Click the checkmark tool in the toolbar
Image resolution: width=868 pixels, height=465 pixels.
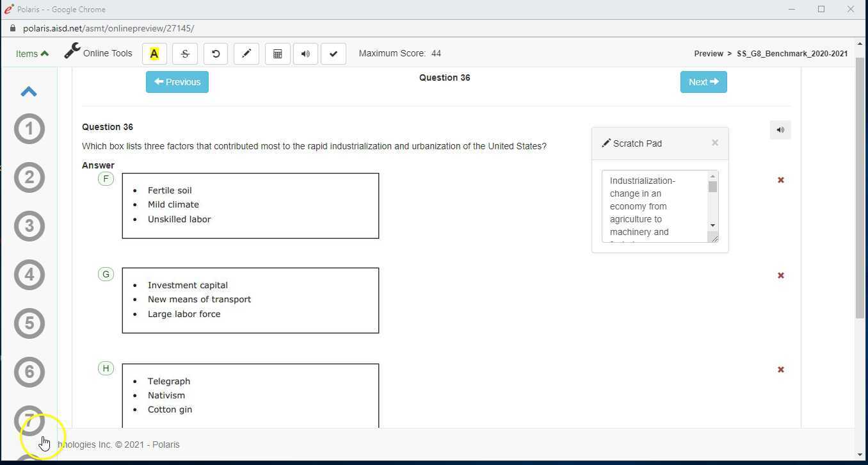tap(333, 54)
